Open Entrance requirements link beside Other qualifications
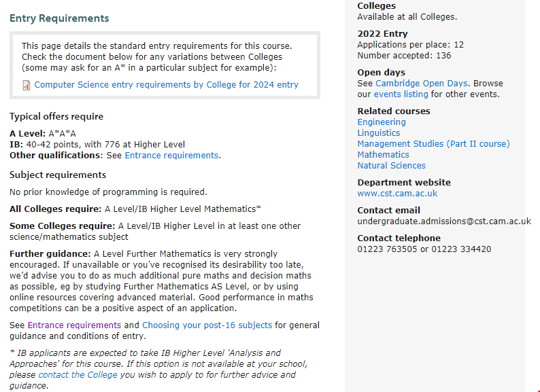 (171, 156)
